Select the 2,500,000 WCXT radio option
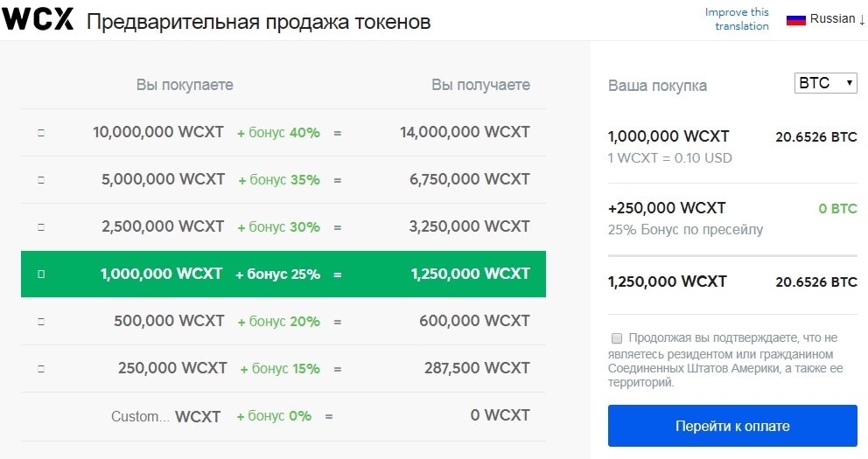 41,227
